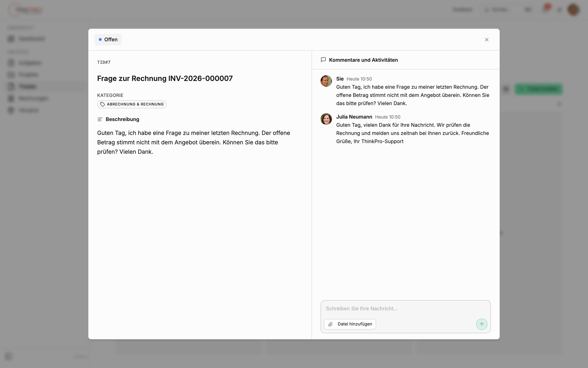Click the Beschreibung heading icon
588x368 pixels.
coord(100,120)
